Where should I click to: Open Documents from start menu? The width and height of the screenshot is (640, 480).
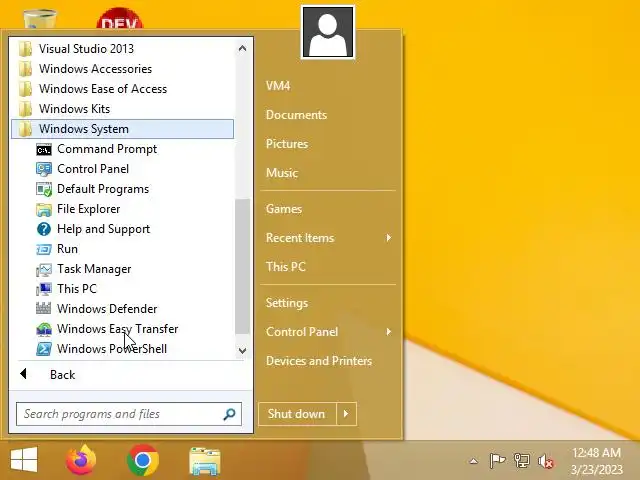pyautogui.click(x=296, y=115)
